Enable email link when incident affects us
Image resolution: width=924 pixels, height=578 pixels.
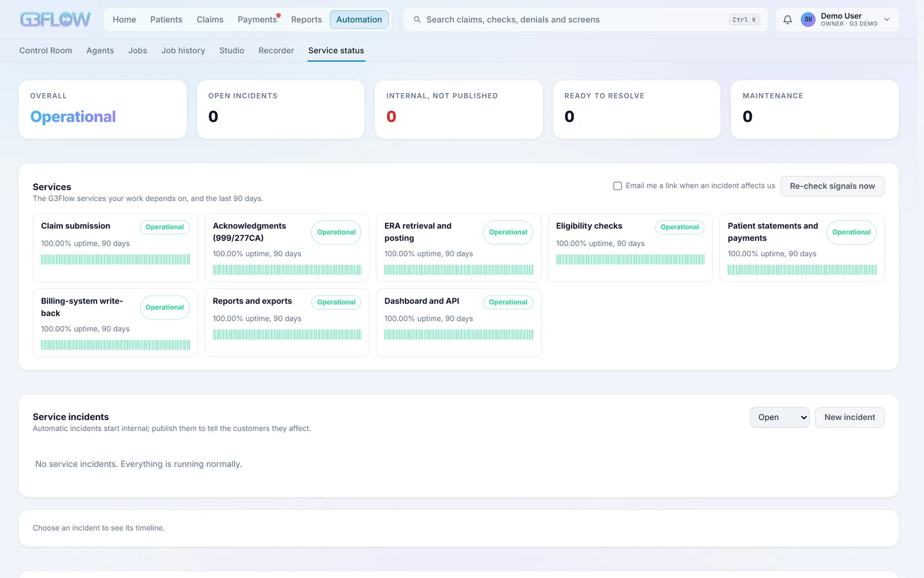tap(617, 186)
